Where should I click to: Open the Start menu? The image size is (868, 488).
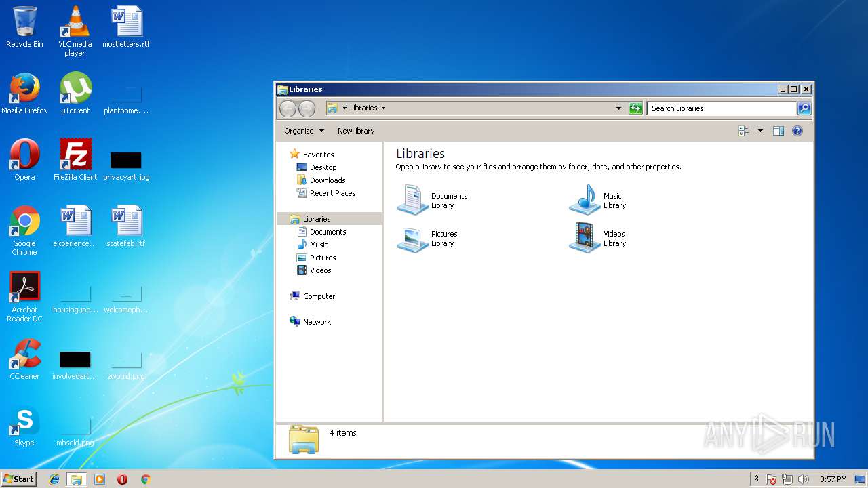click(18, 479)
